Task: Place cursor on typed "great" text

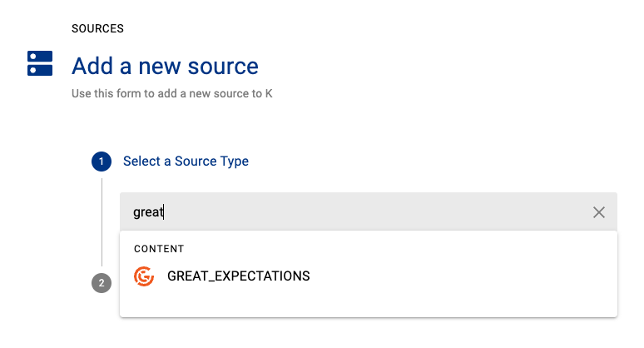Action: pos(148,212)
